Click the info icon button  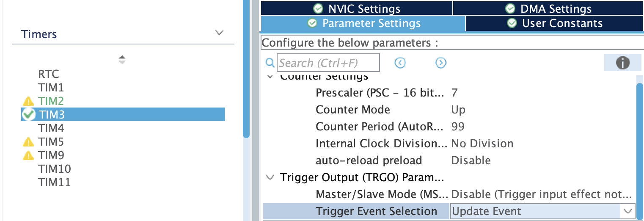(x=622, y=63)
